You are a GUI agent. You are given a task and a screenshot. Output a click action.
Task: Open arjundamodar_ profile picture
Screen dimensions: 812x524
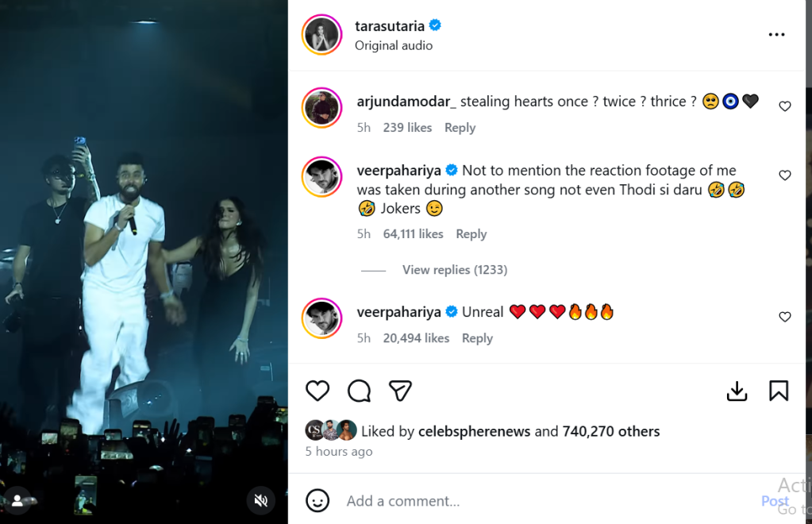321,107
